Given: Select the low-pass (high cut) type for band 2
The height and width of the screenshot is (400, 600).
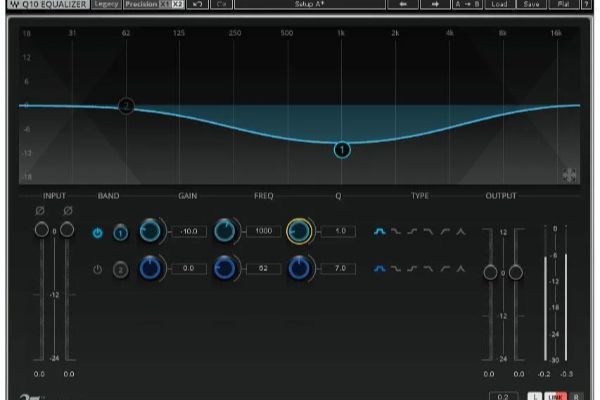Looking at the screenshot, I should pyautogui.click(x=428, y=269).
